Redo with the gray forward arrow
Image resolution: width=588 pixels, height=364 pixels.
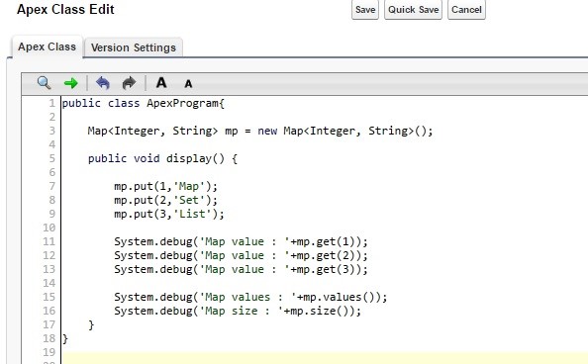(x=129, y=83)
